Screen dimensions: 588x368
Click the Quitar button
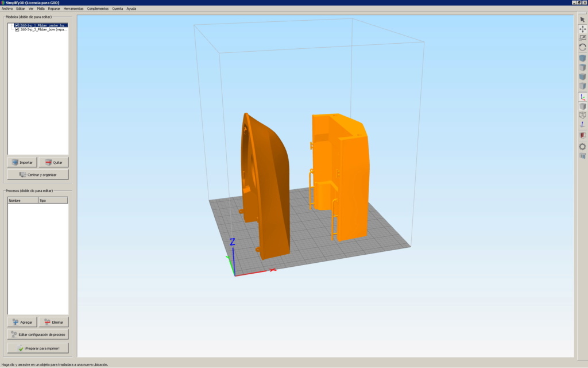point(53,162)
